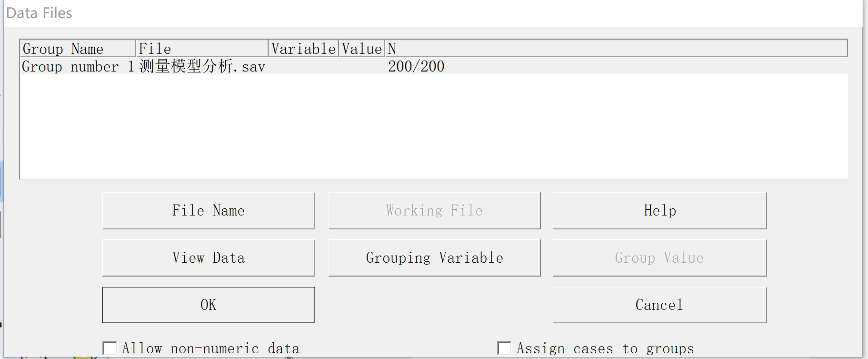Image resolution: width=868 pixels, height=359 pixels.
Task: Click the File Name button
Action: 209,210
